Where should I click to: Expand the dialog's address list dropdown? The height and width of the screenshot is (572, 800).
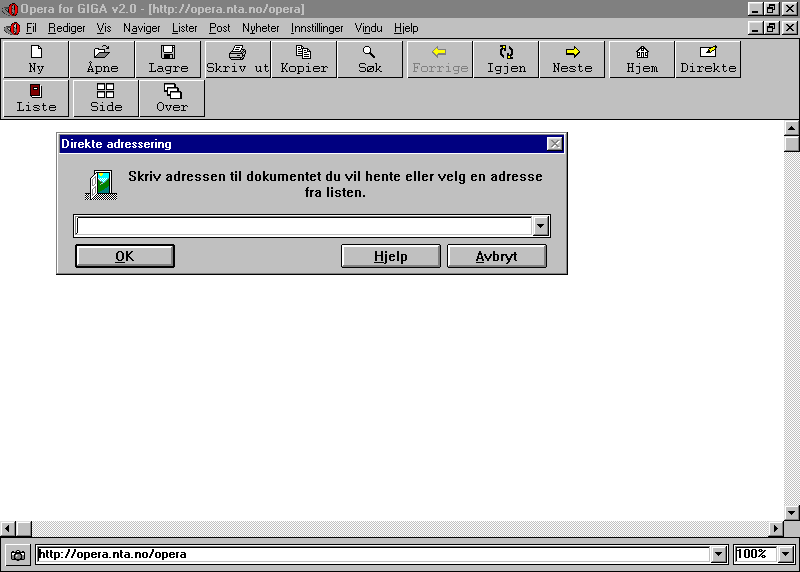540,226
